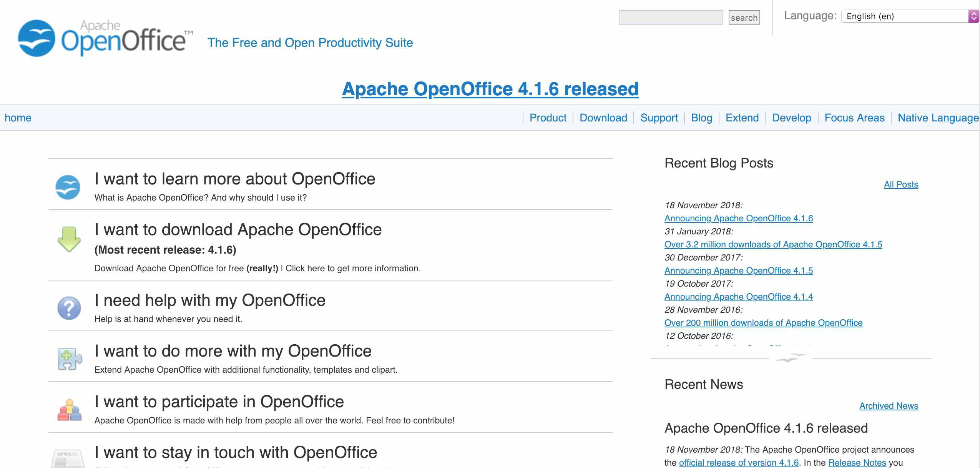This screenshot has width=980, height=468.
Task: Click the 18 November 2018 blog date
Action: (x=703, y=205)
